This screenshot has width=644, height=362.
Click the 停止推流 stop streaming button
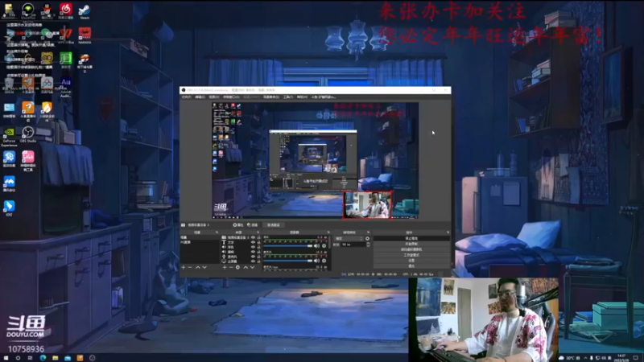[411, 238]
